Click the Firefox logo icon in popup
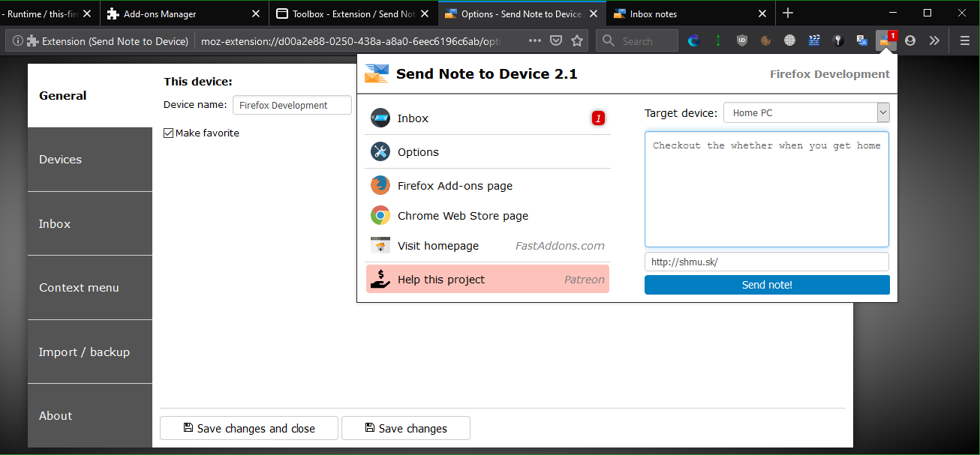Viewport: 980px width, 455px height. pos(380,185)
